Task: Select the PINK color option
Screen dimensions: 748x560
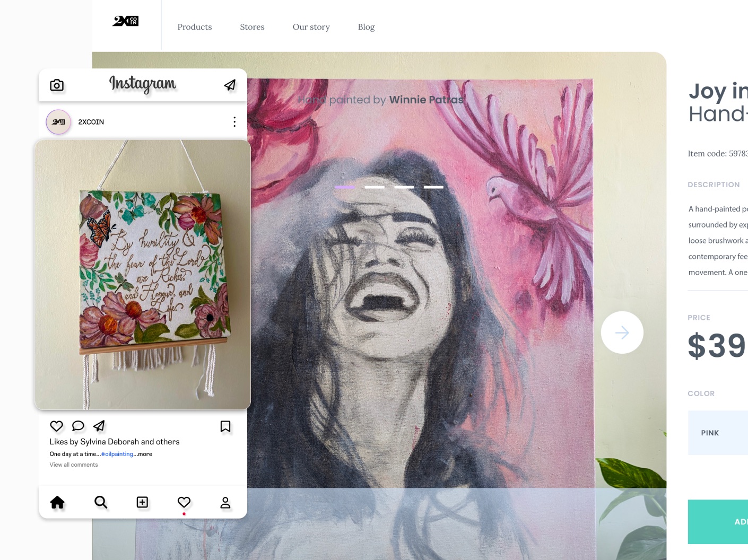Action: tap(718, 433)
